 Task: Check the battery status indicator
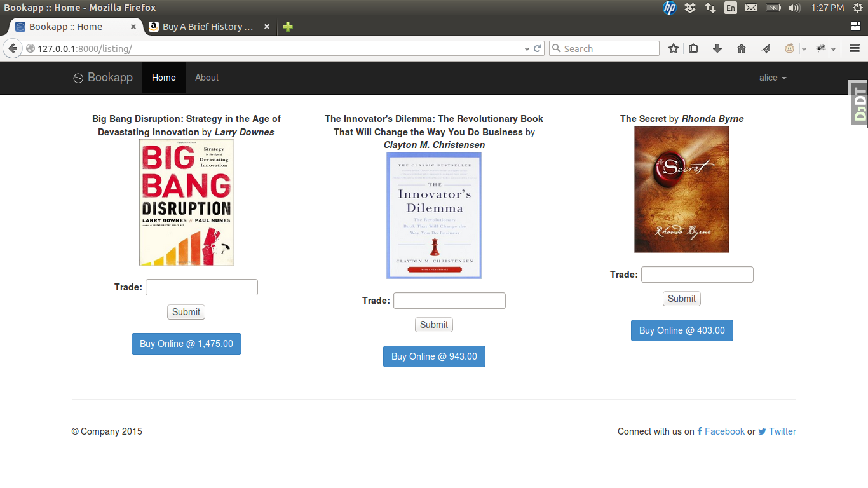(773, 8)
